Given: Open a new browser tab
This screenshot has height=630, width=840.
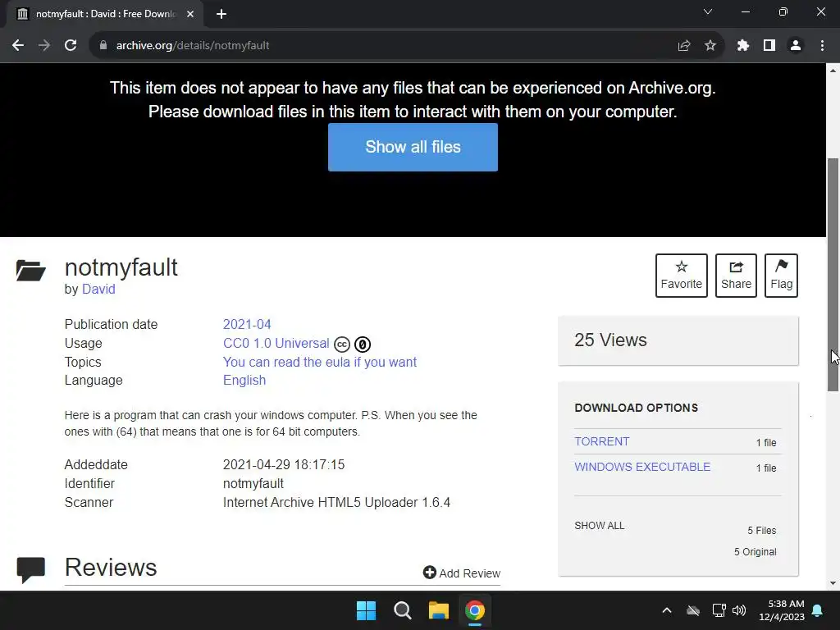Looking at the screenshot, I should [x=221, y=14].
